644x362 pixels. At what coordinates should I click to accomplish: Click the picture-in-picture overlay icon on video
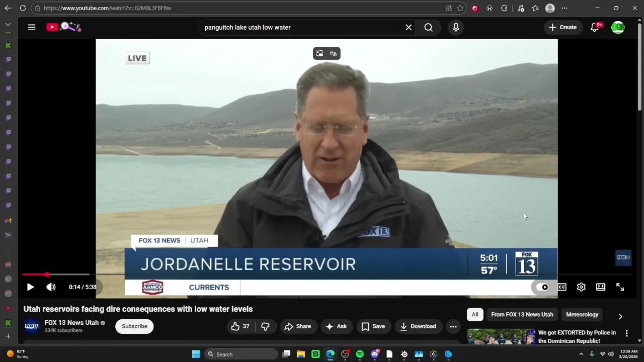click(319, 53)
